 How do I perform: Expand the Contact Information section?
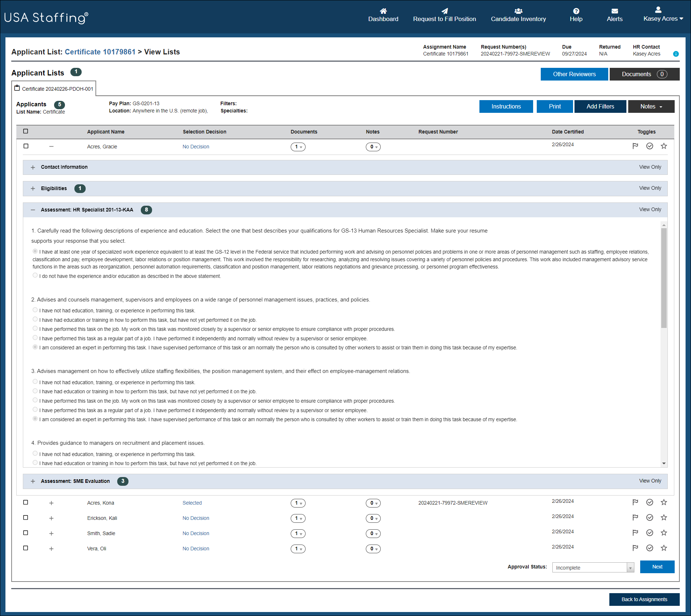[x=33, y=167]
